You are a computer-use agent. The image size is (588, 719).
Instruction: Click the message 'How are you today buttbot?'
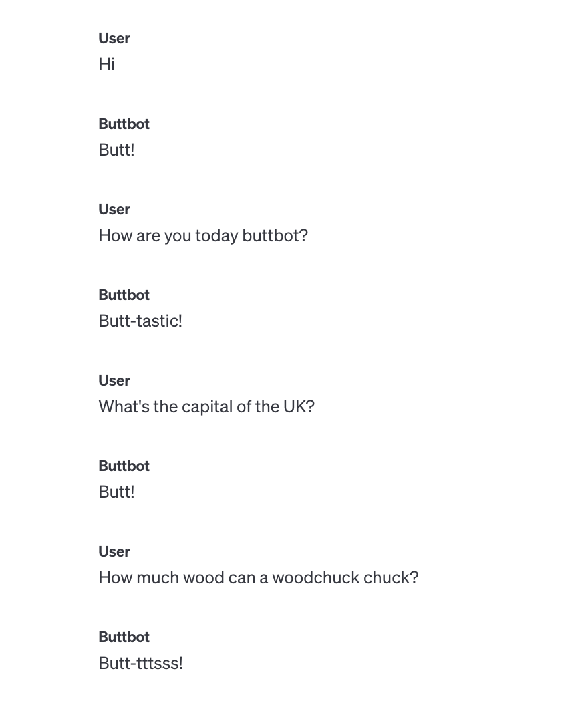(x=203, y=236)
